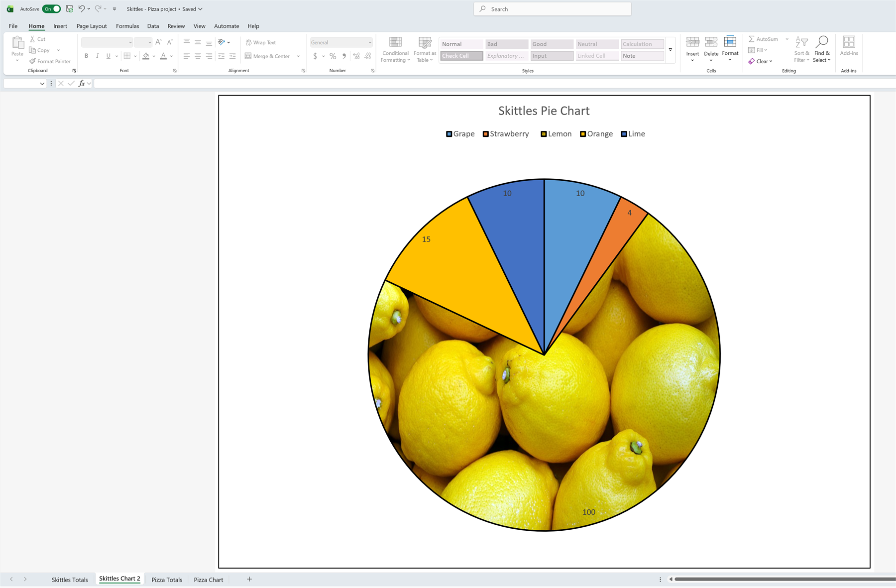This screenshot has height=588, width=896.
Task: Click inside the Search box
Action: coord(552,8)
